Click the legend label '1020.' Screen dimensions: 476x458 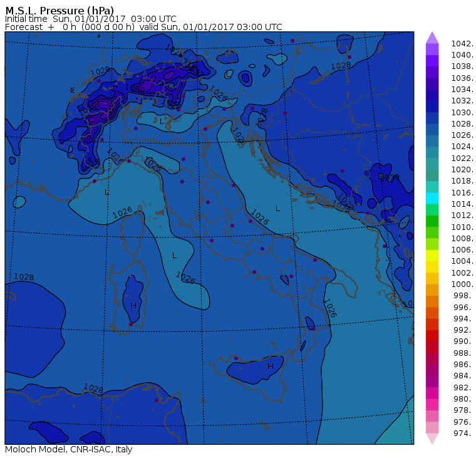(x=462, y=169)
